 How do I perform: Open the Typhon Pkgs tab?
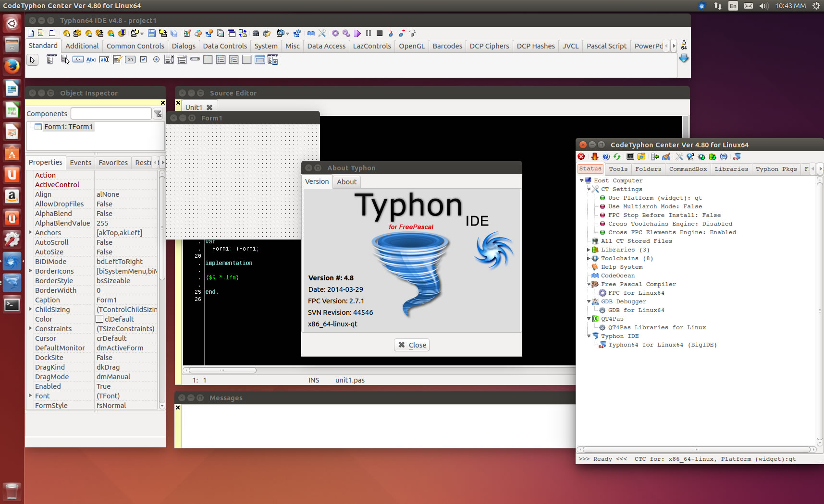pos(776,169)
